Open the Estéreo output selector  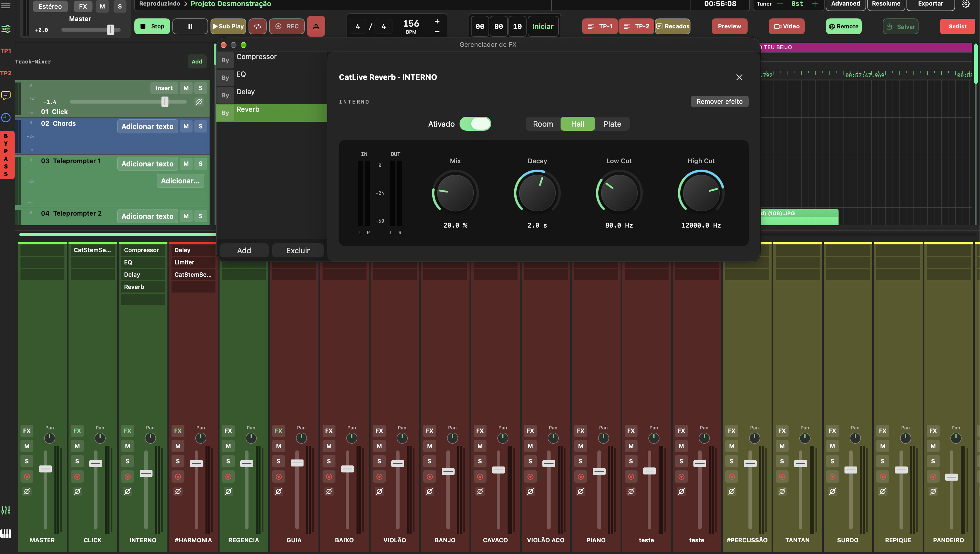[50, 6]
